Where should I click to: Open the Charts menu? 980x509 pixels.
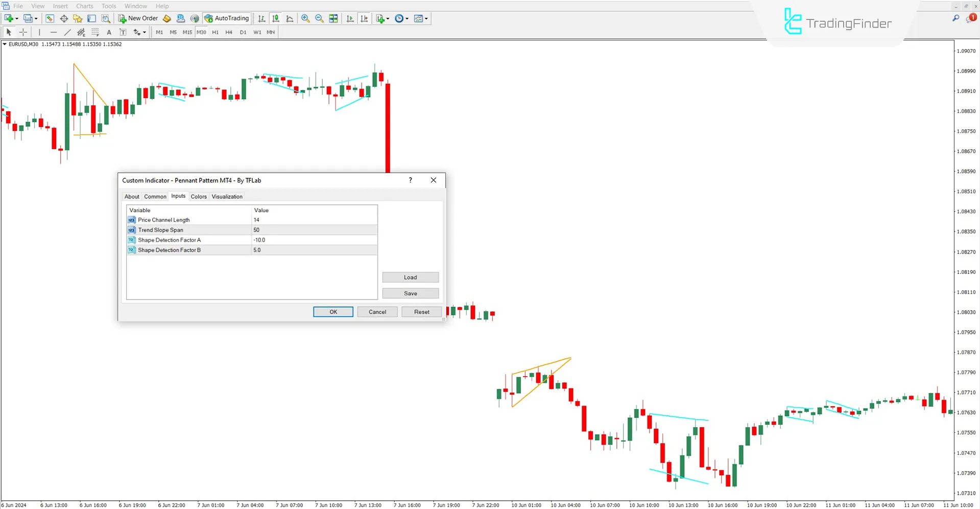[x=84, y=6]
